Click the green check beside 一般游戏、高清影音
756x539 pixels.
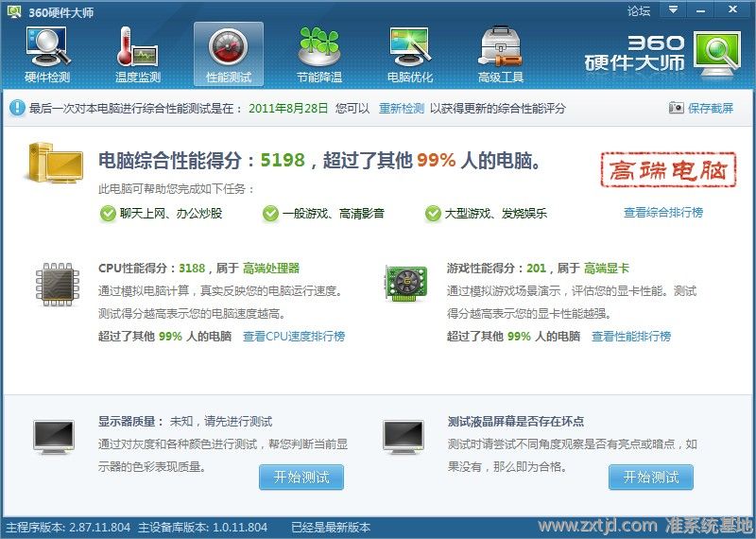270,213
